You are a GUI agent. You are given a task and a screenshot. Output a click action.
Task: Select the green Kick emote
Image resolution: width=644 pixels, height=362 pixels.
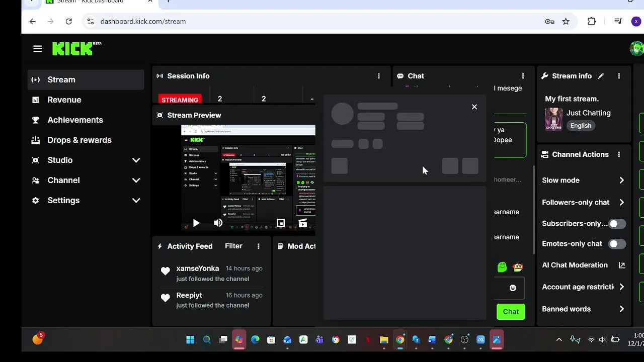[502, 267]
